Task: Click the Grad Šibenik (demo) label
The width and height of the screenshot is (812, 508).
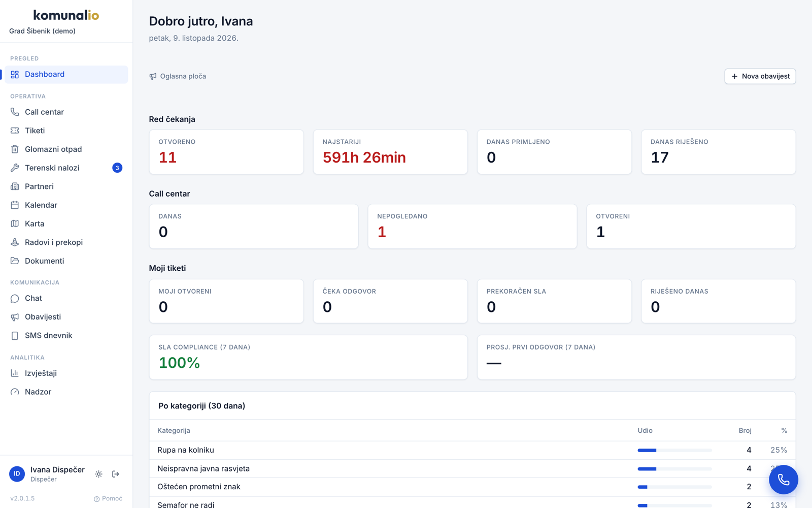Action: (42, 31)
